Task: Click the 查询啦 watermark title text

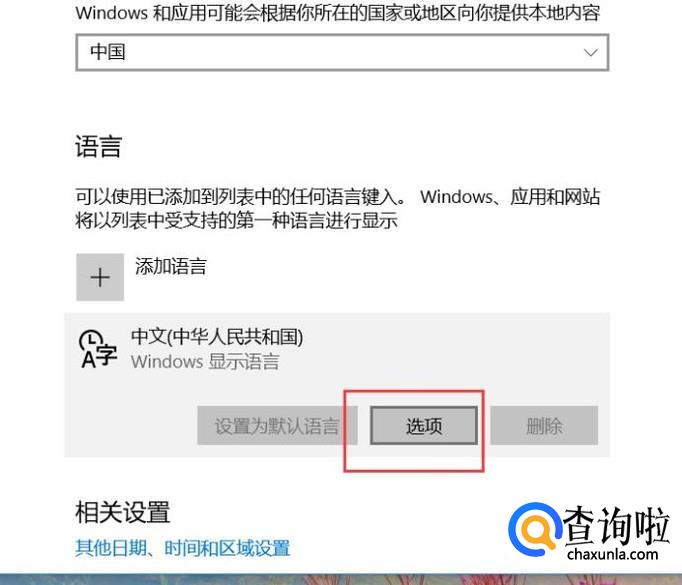Action: 616,525
